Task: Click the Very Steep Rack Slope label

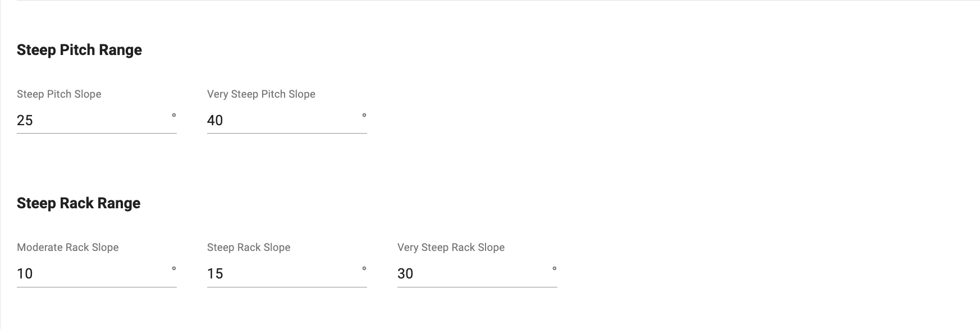Action: [451, 247]
